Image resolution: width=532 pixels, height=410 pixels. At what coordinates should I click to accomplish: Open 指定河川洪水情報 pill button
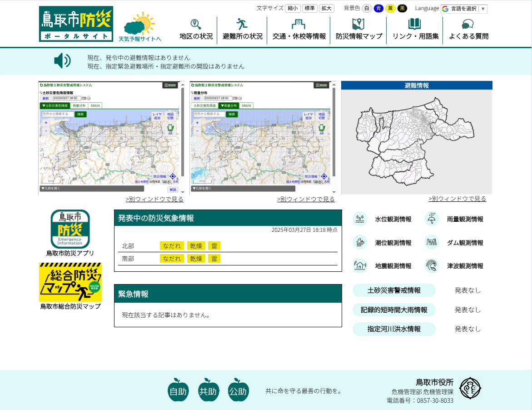coord(394,329)
